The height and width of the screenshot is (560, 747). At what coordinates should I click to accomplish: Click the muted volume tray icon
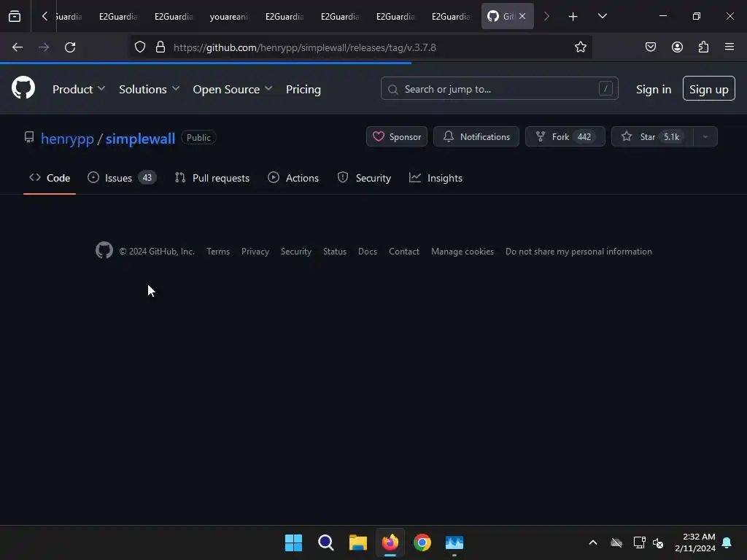pyautogui.click(x=659, y=542)
